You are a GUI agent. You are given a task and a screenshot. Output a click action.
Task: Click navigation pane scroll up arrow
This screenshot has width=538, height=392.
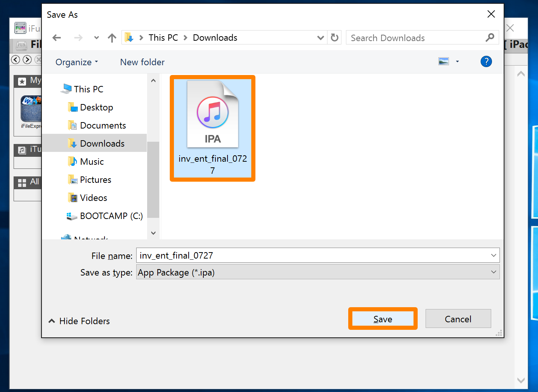(x=153, y=81)
